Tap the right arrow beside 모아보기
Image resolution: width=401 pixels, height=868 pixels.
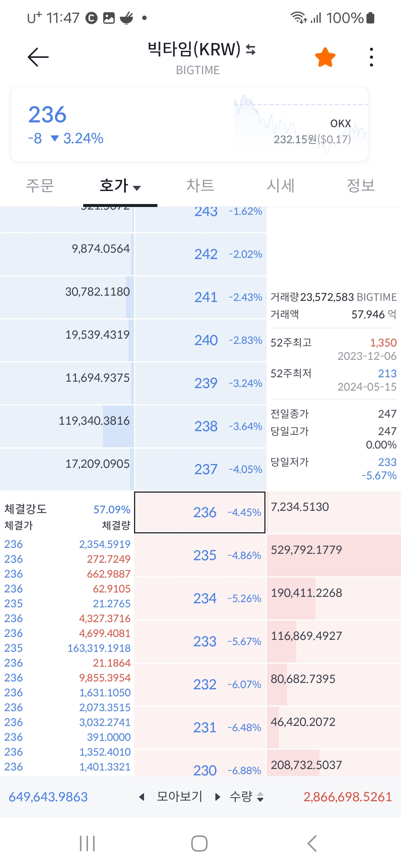[x=218, y=797]
